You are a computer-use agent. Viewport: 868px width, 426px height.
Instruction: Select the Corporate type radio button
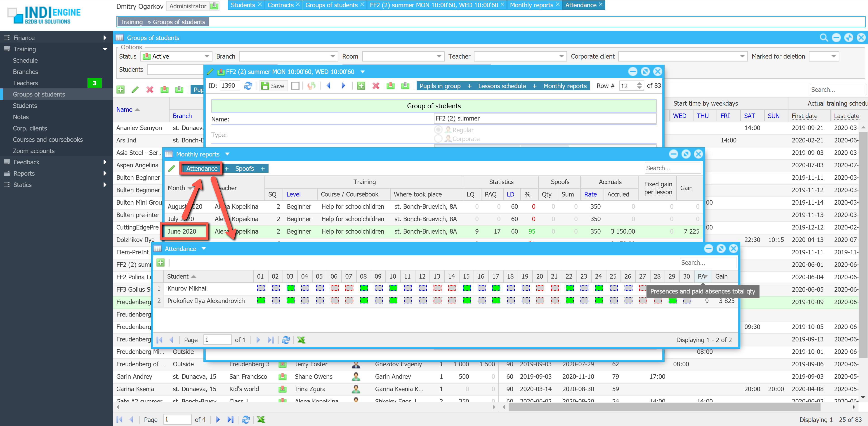(438, 139)
